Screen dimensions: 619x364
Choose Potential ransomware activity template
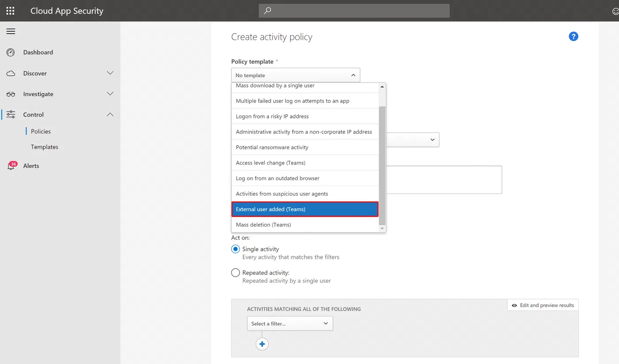pos(305,147)
